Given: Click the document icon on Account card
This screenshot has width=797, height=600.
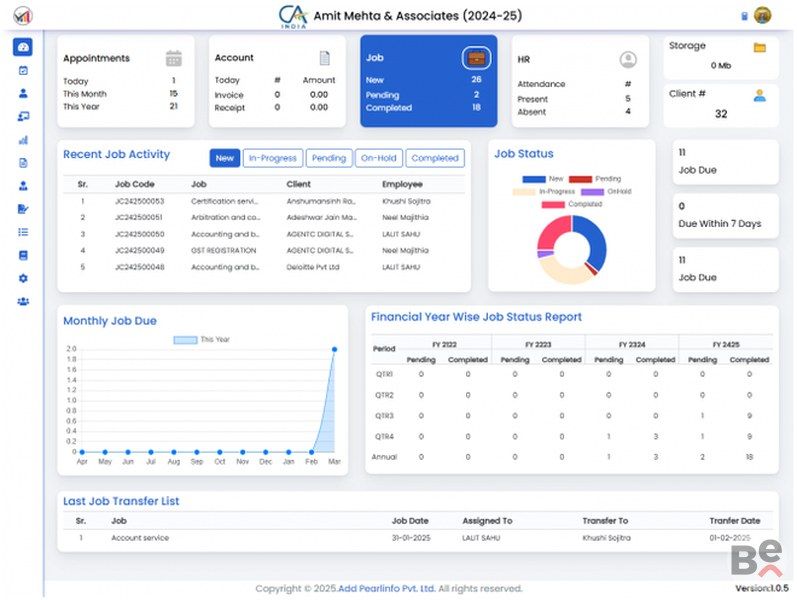Looking at the screenshot, I should coord(324,58).
